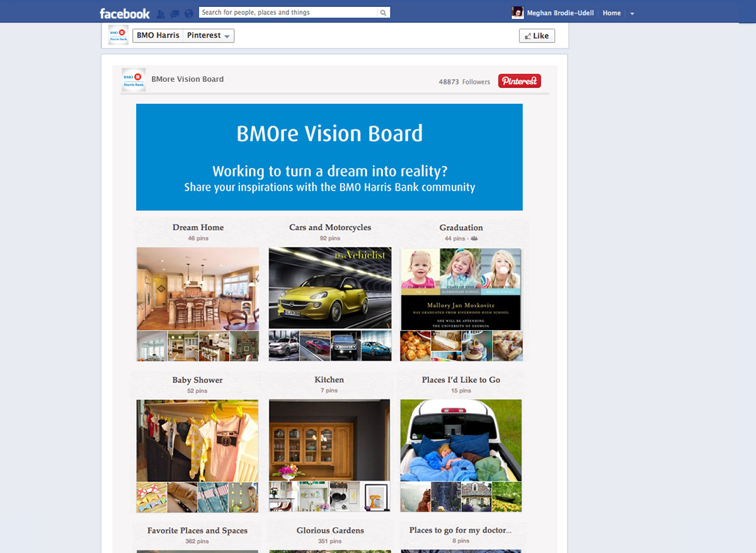Click last small thumbnail under Places I'd Like to Go
Viewport: 756px width, 553px height.
[x=507, y=498]
